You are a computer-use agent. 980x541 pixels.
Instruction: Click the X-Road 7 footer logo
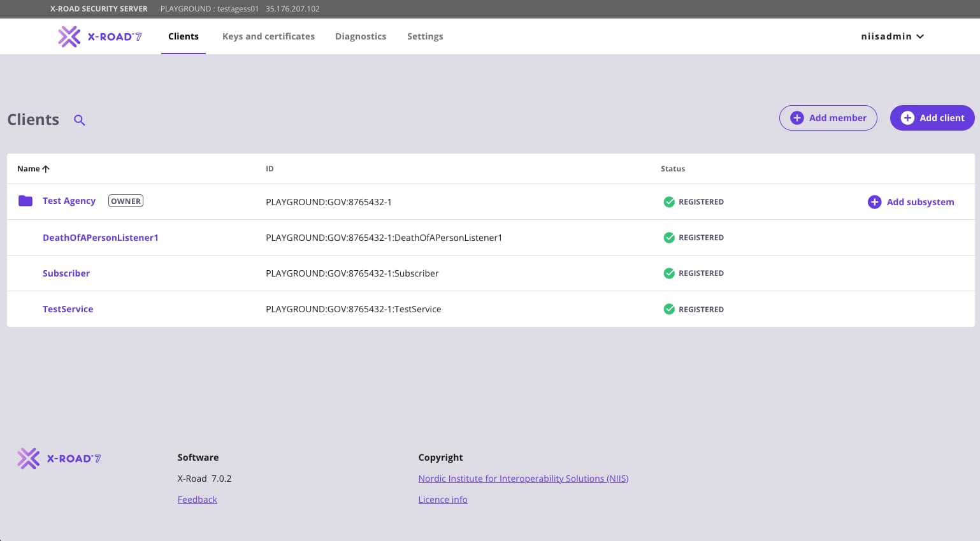coord(59,458)
